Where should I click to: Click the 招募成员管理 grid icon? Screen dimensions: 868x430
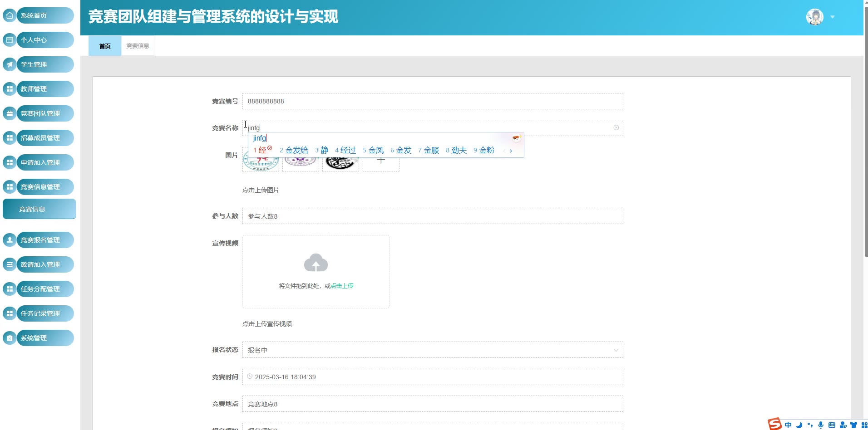[x=10, y=138]
